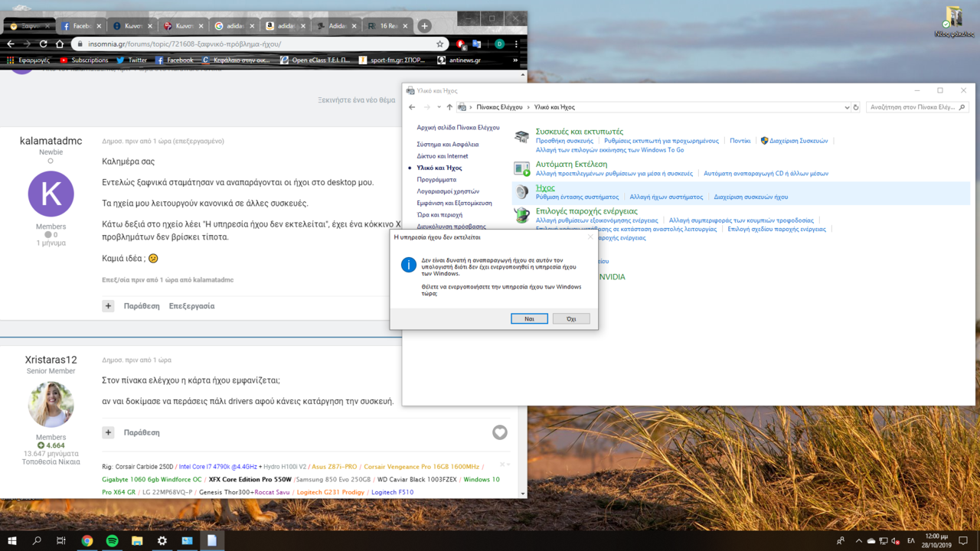The image size is (980, 551).
Task: Click Control Panel up-arrow navigation button
Action: coord(449,107)
